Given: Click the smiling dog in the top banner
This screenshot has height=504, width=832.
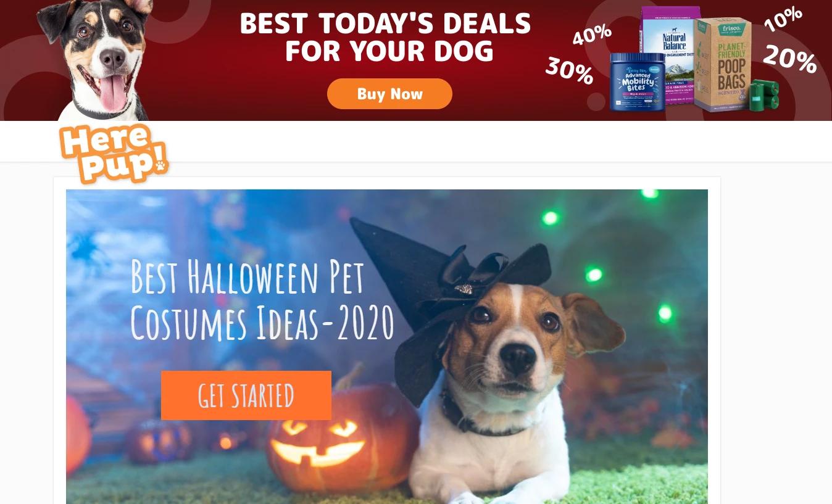Looking at the screenshot, I should 99,60.
